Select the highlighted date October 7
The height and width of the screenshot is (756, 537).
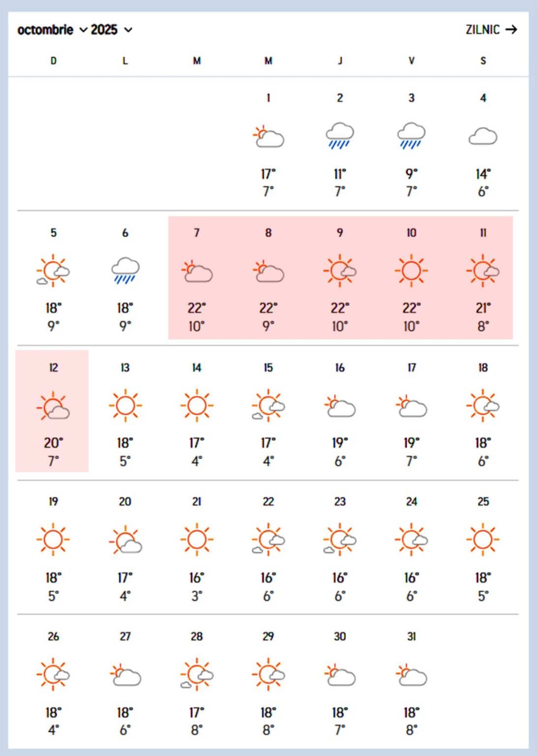coord(196,278)
